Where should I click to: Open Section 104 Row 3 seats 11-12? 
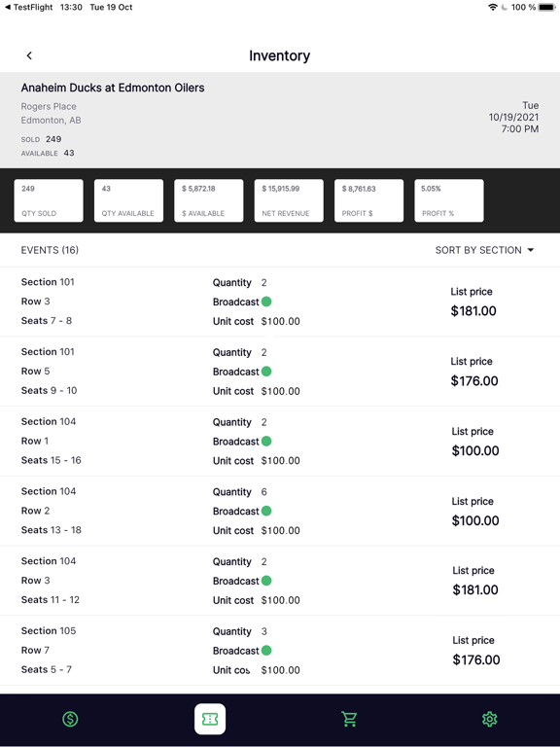coord(280,581)
